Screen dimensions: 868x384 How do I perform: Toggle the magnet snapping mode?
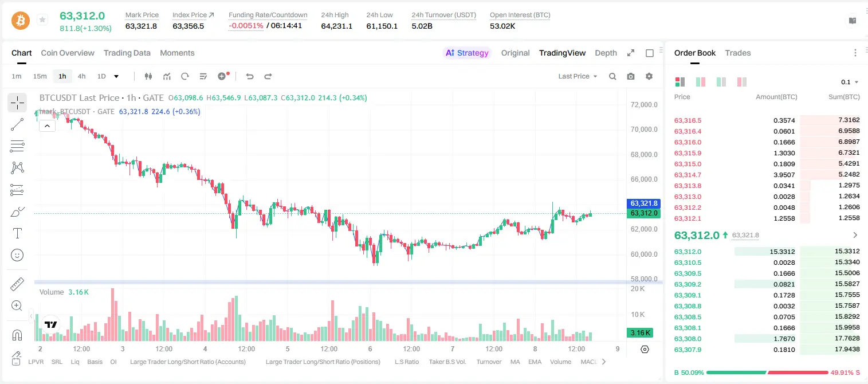click(x=17, y=335)
